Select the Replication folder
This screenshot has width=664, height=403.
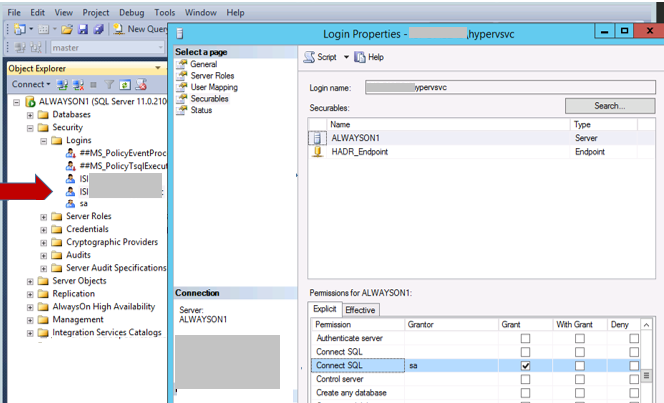pos(73,294)
